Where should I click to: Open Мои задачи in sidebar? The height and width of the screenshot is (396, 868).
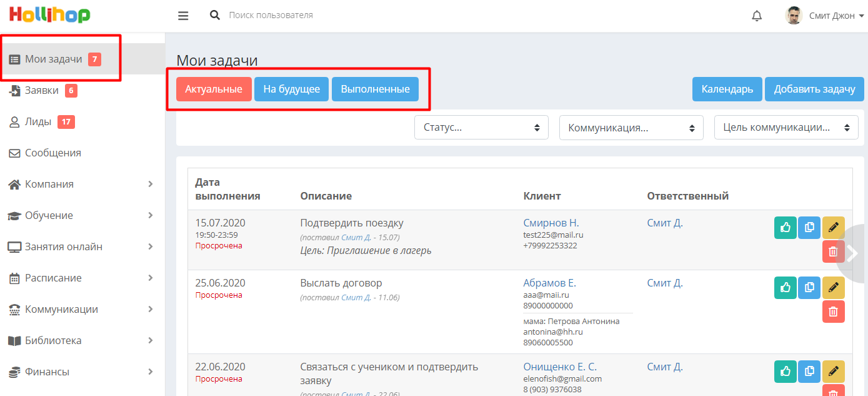pos(82,59)
